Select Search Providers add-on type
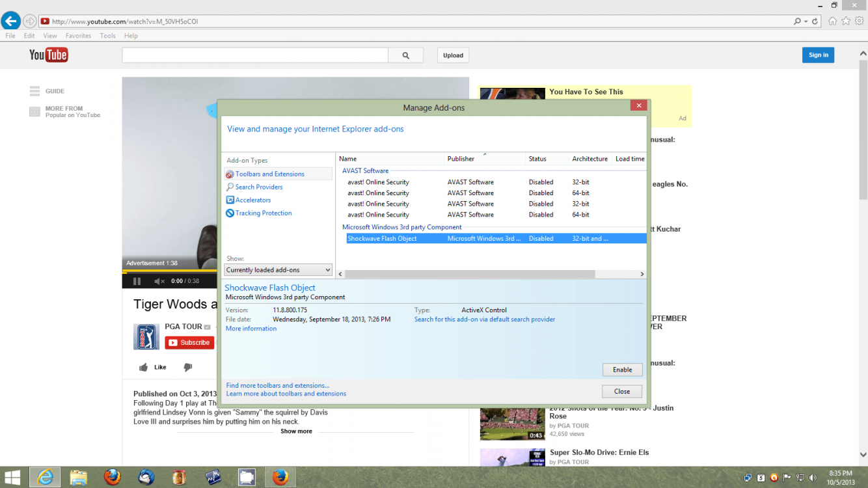Image resolution: width=868 pixels, height=488 pixels. (259, 187)
